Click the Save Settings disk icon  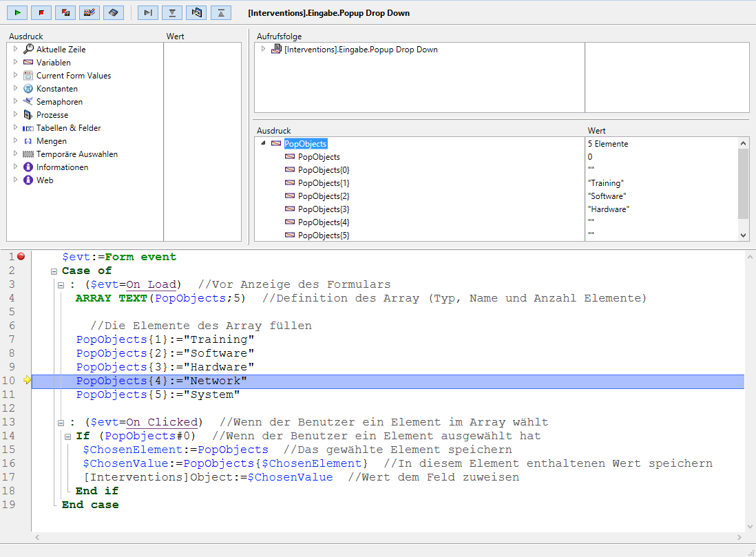[x=114, y=12]
